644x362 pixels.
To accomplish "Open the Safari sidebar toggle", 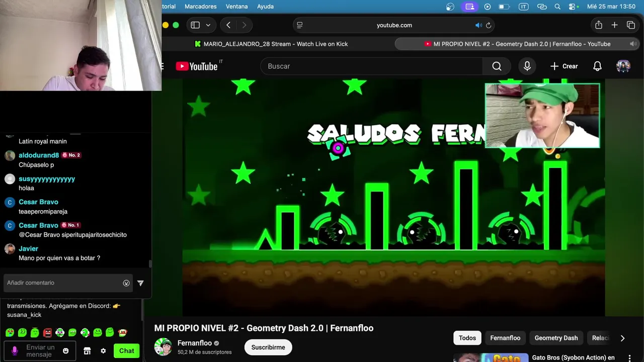I will tap(195, 25).
